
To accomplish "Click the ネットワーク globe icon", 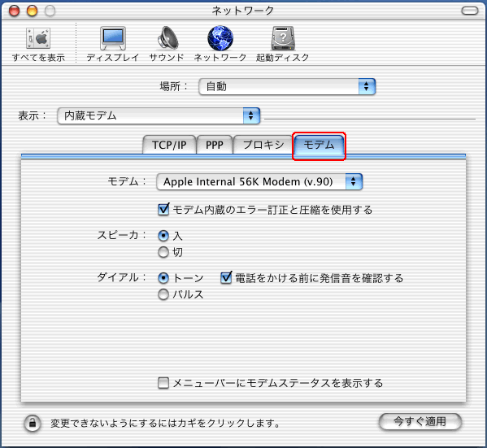I will click(x=220, y=38).
